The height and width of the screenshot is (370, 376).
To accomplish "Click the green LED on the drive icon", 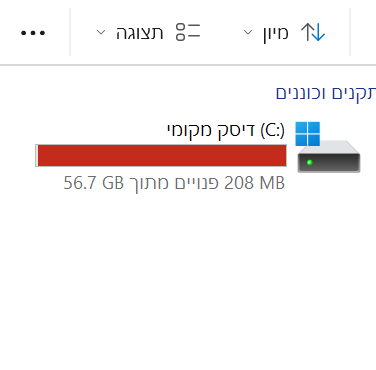I will coord(309,162).
